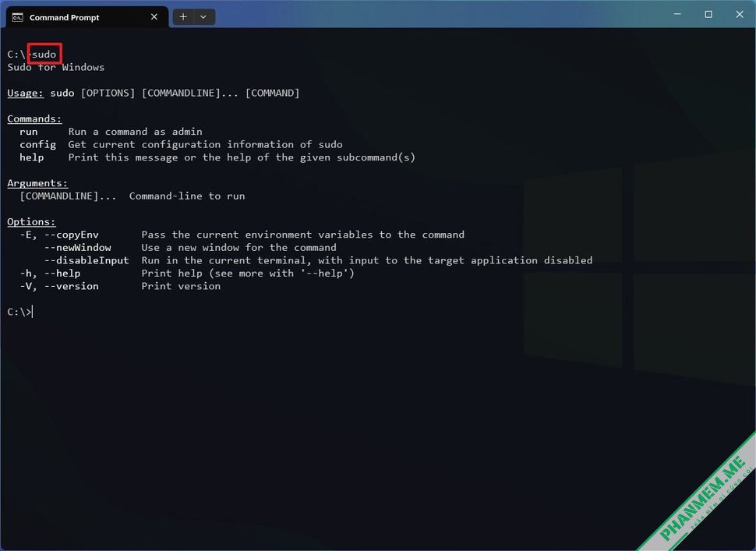Click the 'Sudo for Windows' output line
This screenshot has width=756, height=551.
(x=56, y=67)
